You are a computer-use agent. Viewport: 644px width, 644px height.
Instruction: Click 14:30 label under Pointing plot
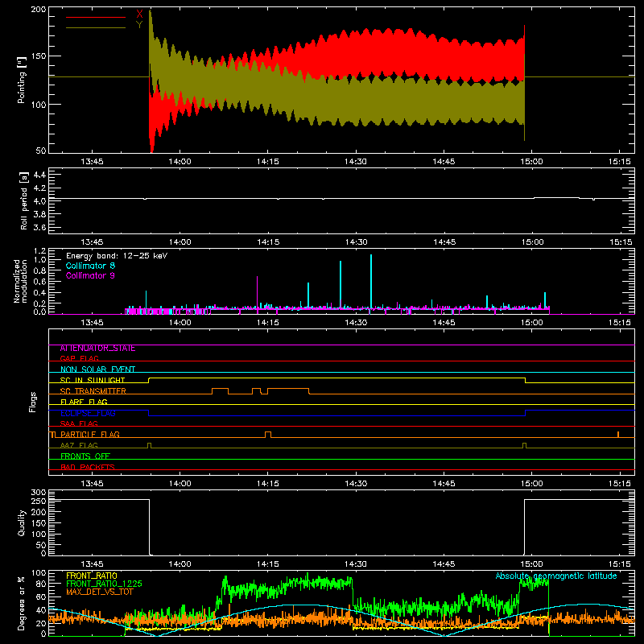coord(356,162)
